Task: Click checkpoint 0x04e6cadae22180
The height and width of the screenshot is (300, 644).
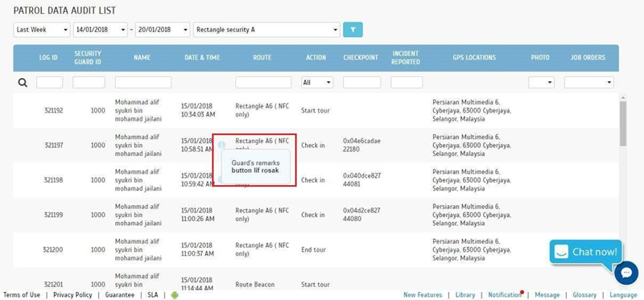Action: coord(361,145)
